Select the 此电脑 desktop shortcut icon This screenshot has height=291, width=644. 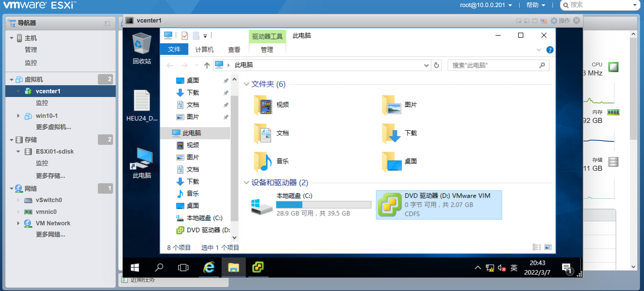[142, 163]
